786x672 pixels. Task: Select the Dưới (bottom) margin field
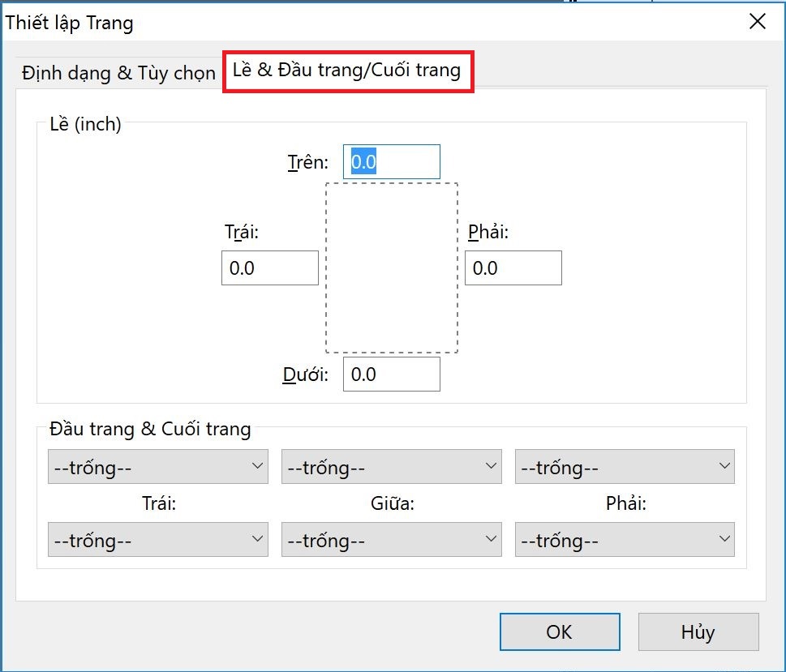(391, 375)
